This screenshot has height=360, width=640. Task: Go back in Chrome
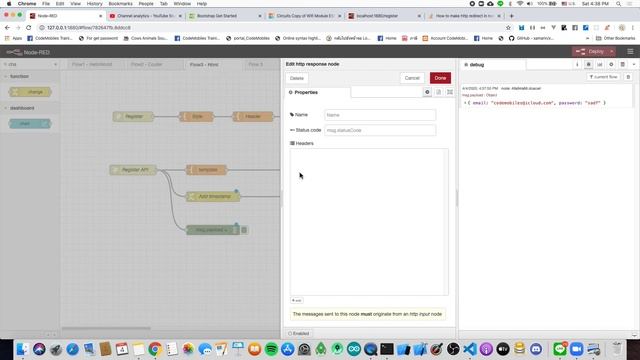point(7,28)
